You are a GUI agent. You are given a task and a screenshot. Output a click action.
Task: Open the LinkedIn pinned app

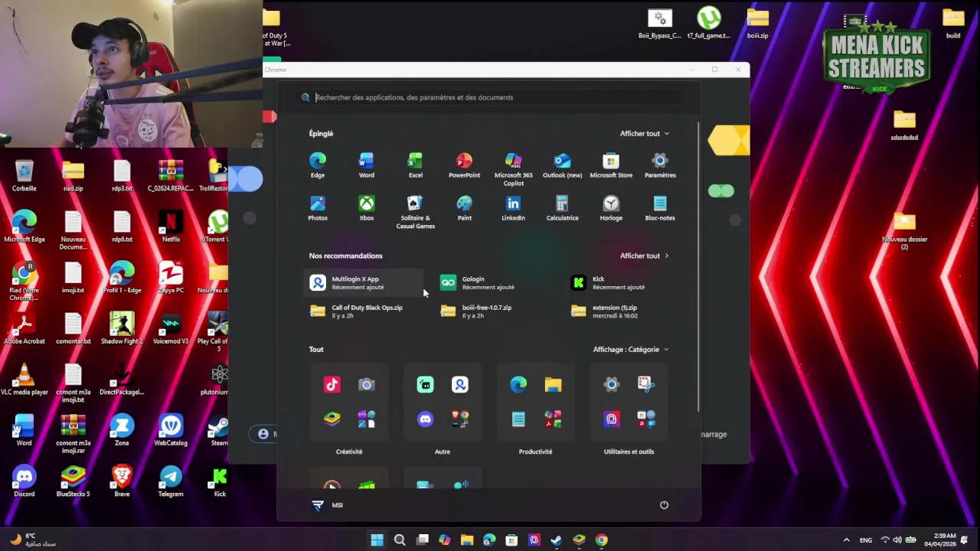(x=513, y=208)
